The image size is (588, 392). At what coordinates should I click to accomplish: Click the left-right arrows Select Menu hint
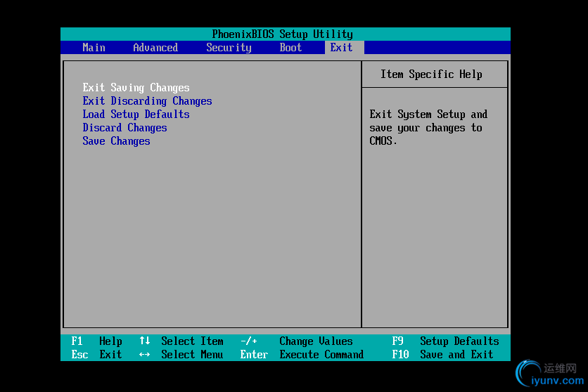181,354
